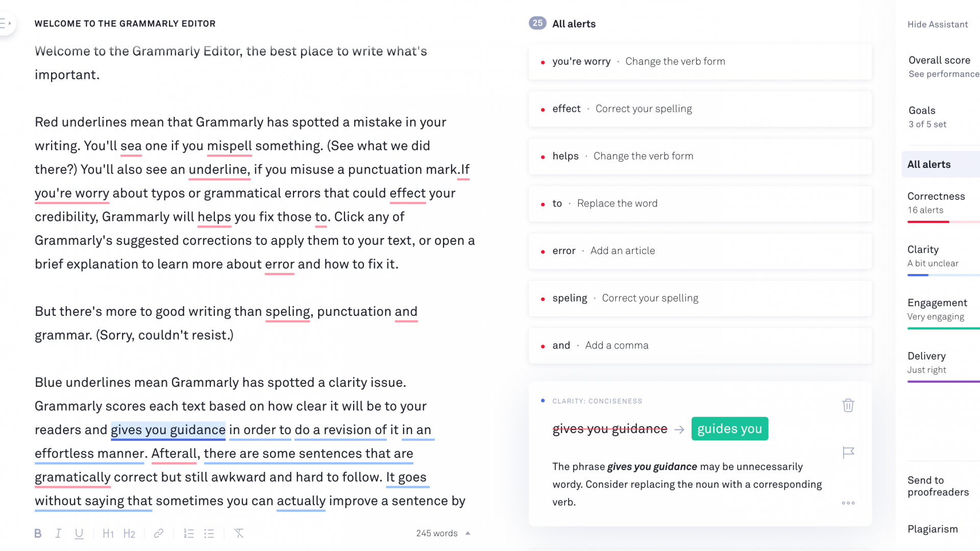Toggle bold formatting in the toolbar
The width and height of the screenshot is (980, 551).
38,533
